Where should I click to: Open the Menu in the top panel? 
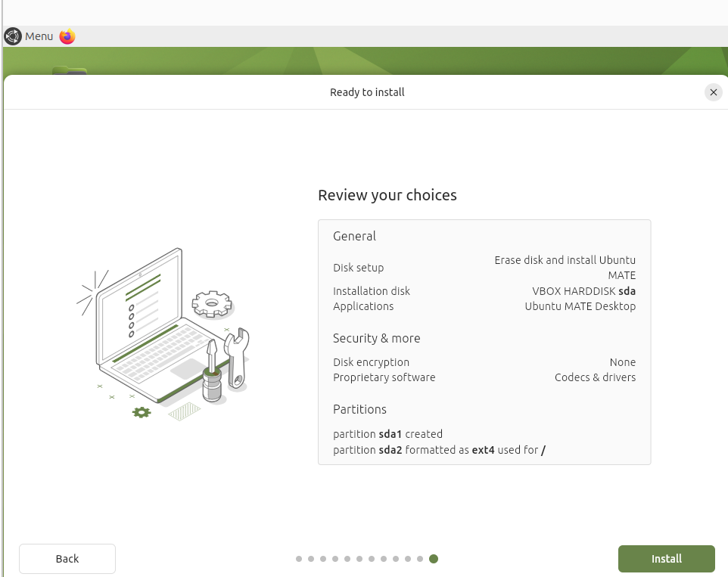pyautogui.click(x=39, y=36)
